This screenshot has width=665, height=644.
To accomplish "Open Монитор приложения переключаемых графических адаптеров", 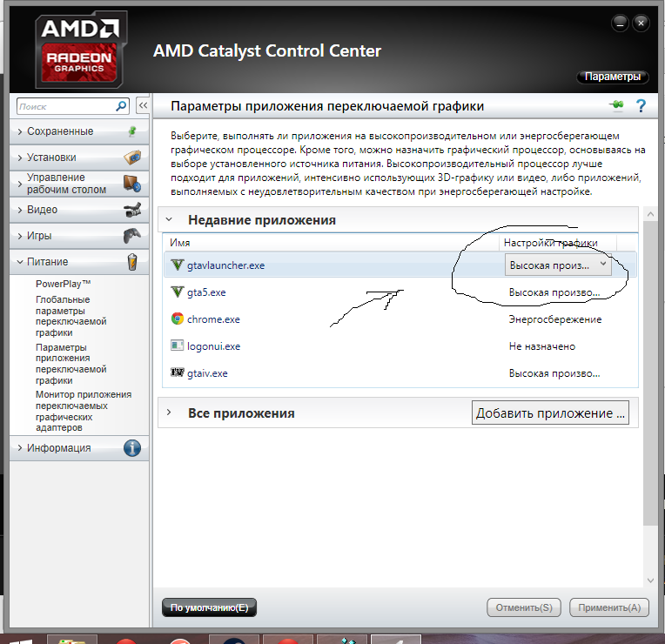I will click(x=84, y=411).
